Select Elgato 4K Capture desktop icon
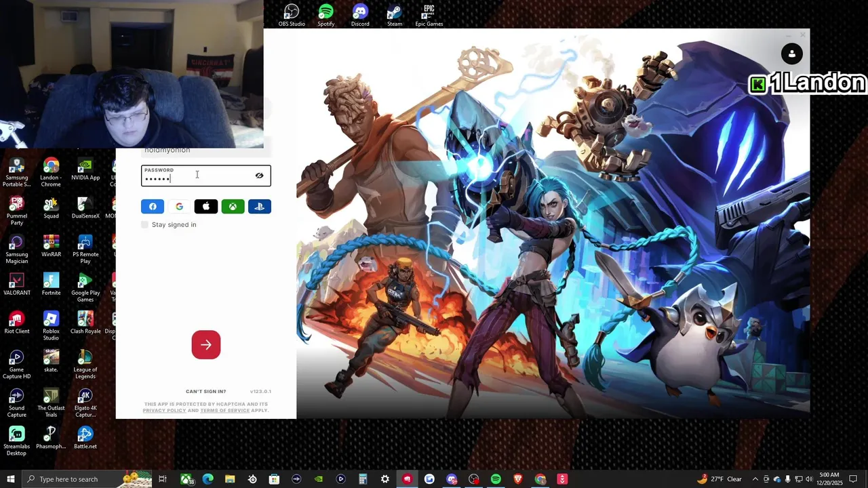 coord(85,403)
